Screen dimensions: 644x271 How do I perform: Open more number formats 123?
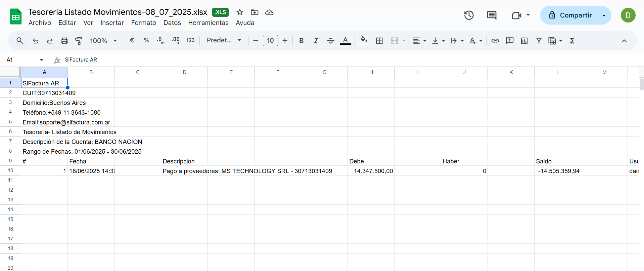point(190,40)
